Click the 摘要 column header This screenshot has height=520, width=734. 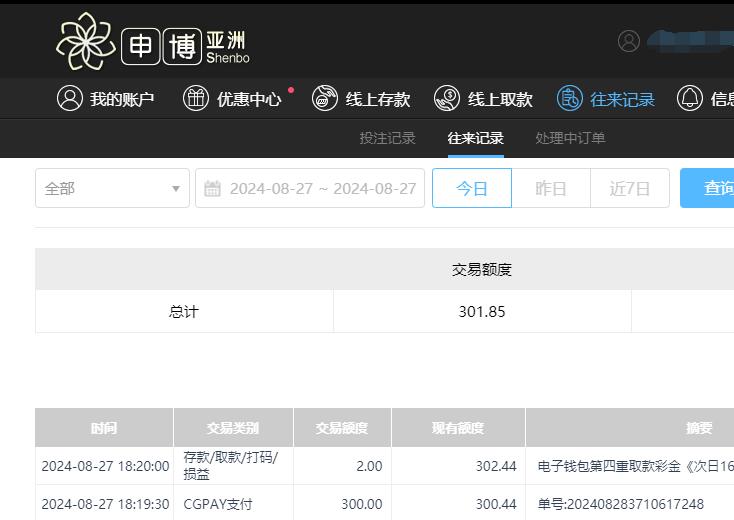pyautogui.click(x=630, y=427)
